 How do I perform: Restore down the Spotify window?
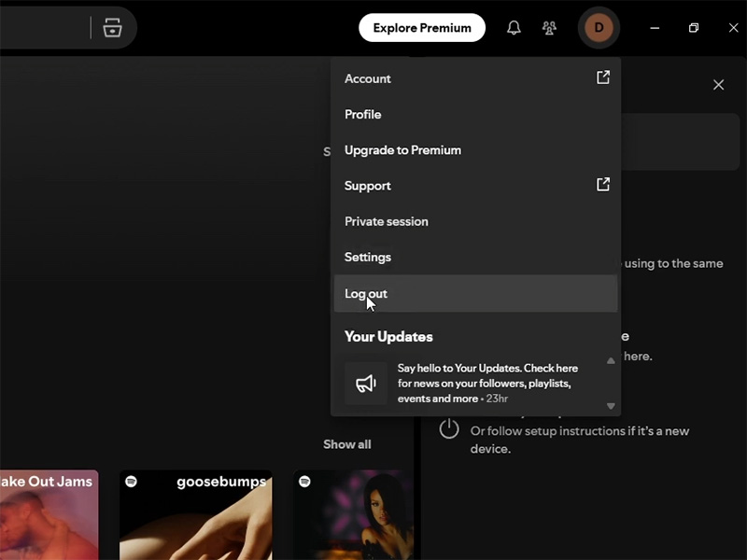click(694, 28)
